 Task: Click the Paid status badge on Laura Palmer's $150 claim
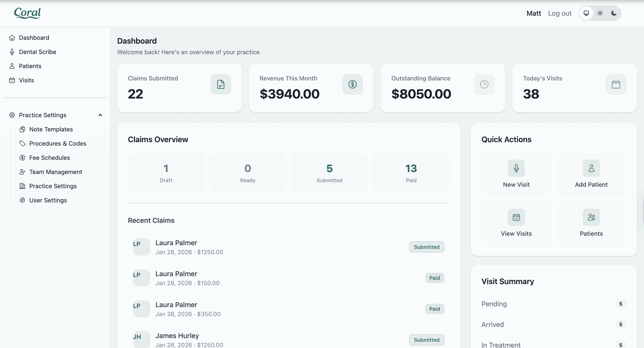point(435,278)
